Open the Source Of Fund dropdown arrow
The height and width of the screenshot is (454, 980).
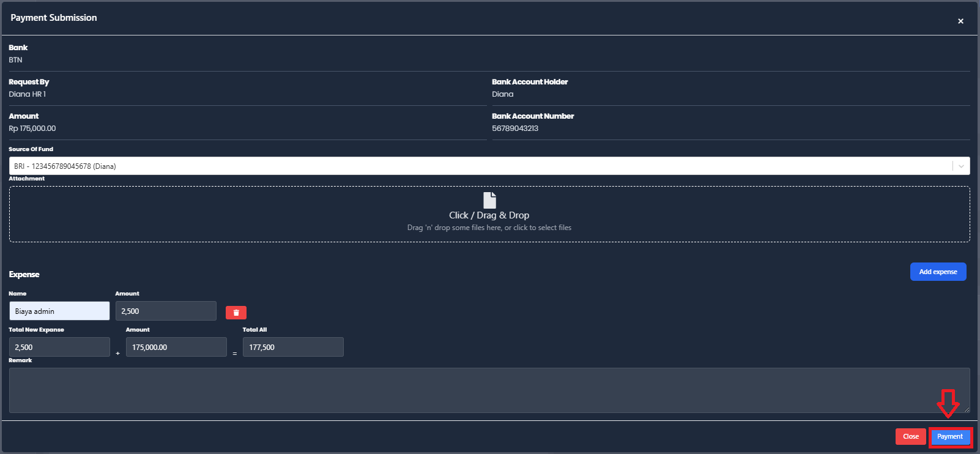961,166
